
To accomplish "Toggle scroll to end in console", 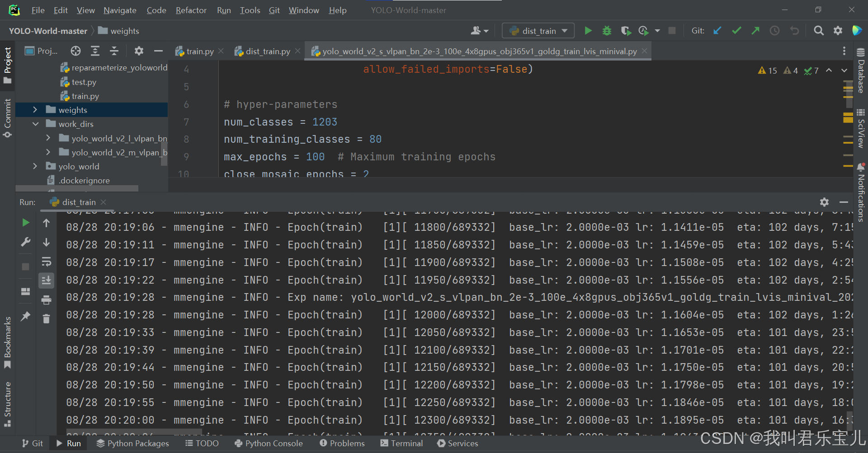I will pos(46,280).
